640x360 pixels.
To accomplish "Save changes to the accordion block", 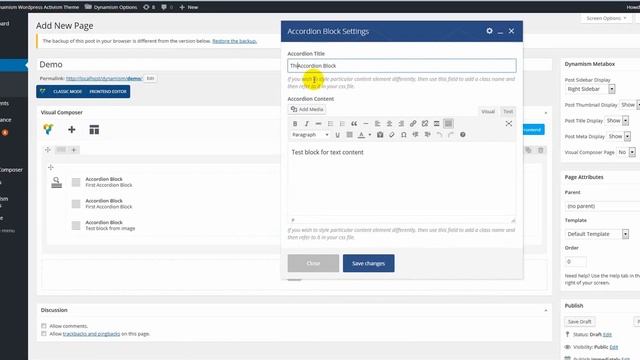I will click(369, 263).
